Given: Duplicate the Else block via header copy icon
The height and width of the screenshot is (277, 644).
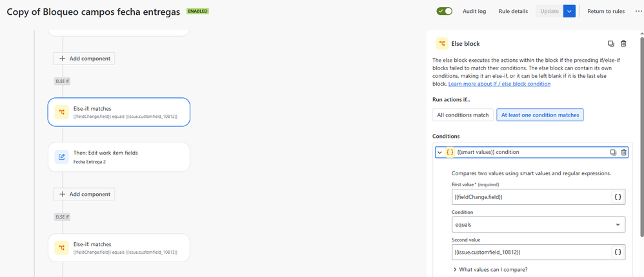Looking at the screenshot, I should pos(611,43).
